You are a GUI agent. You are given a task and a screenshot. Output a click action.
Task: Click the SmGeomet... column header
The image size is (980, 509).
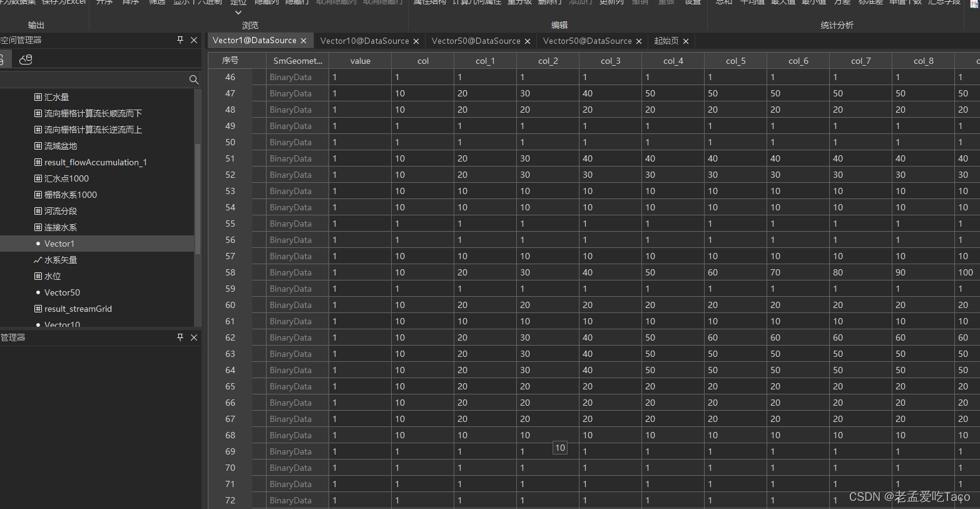tap(298, 61)
